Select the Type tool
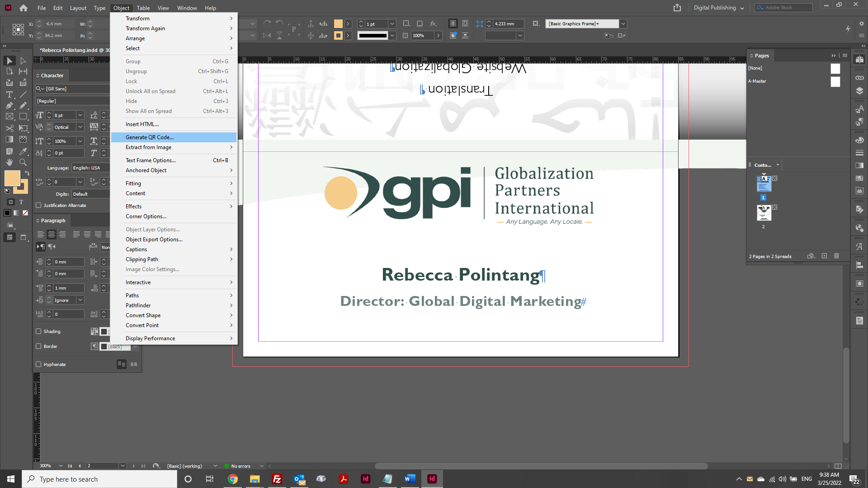This screenshot has width=868, height=488. point(9,95)
